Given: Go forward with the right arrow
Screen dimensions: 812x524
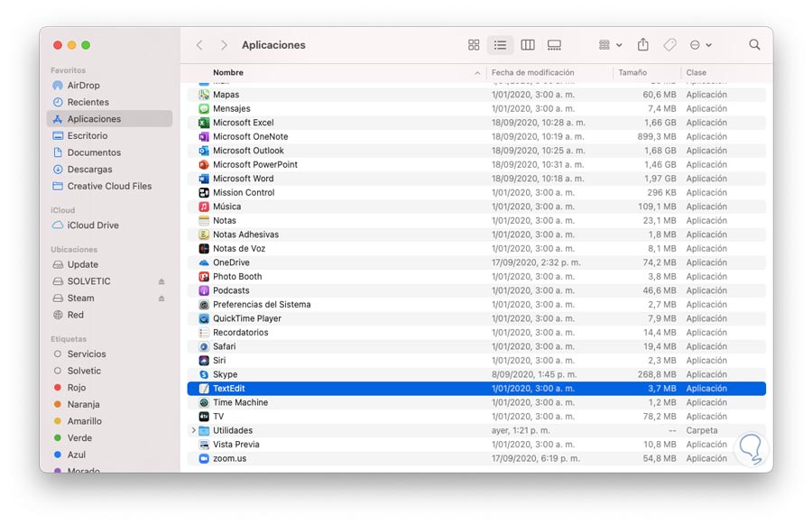Looking at the screenshot, I should 224,45.
